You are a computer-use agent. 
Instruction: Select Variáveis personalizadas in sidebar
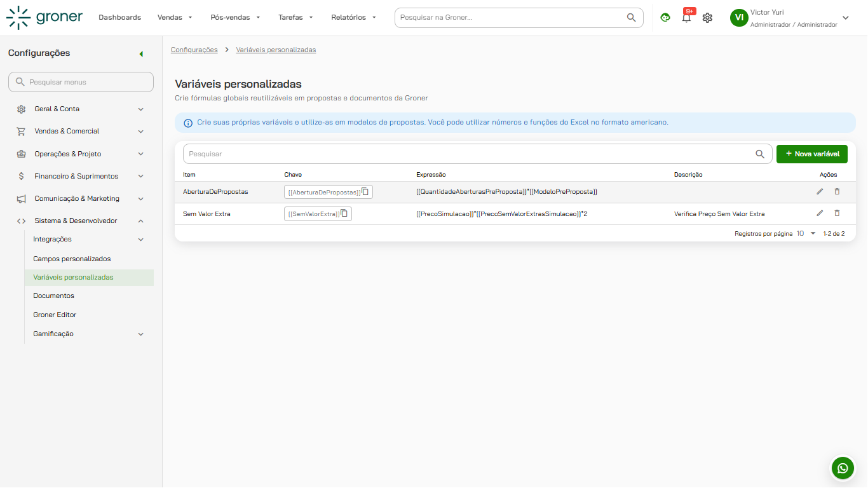(89, 278)
